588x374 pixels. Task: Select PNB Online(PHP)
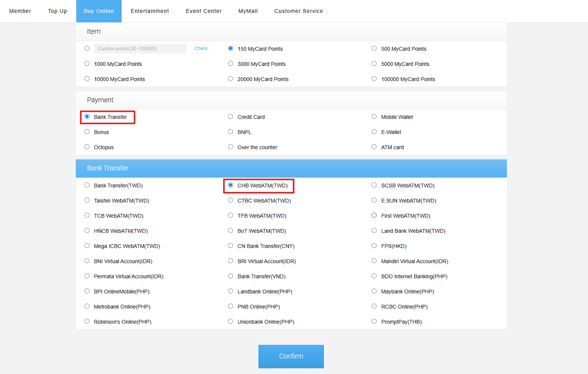(231, 306)
